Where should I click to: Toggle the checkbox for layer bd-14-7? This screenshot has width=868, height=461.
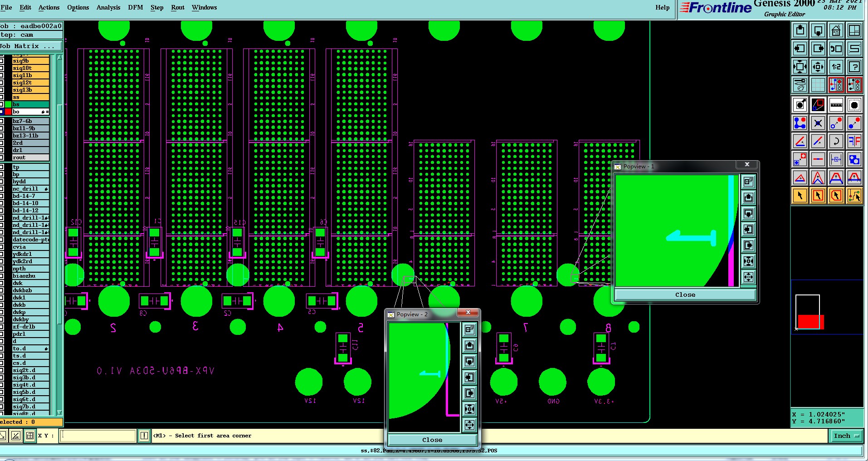tap(2, 196)
